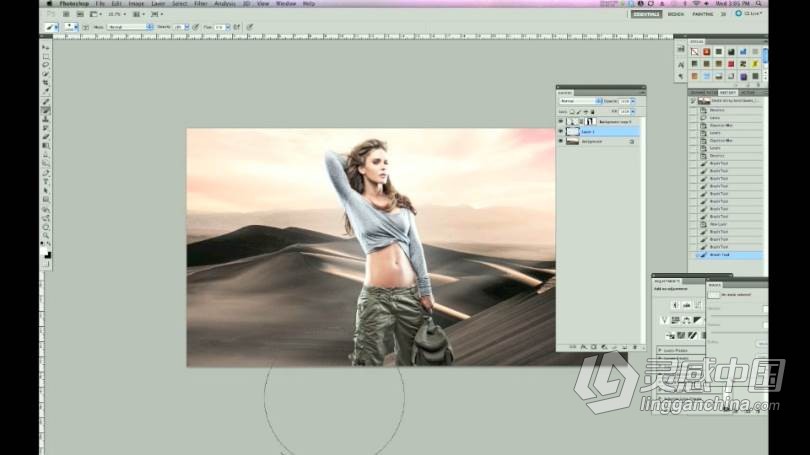This screenshot has width=810, height=455.
Task: Select the Rectangular Marquee tool
Action: (46, 56)
